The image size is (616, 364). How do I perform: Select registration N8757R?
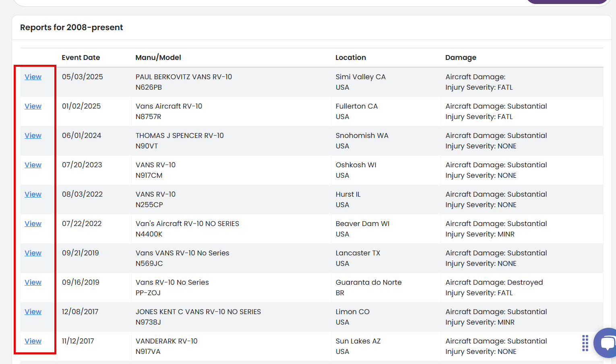click(x=149, y=117)
